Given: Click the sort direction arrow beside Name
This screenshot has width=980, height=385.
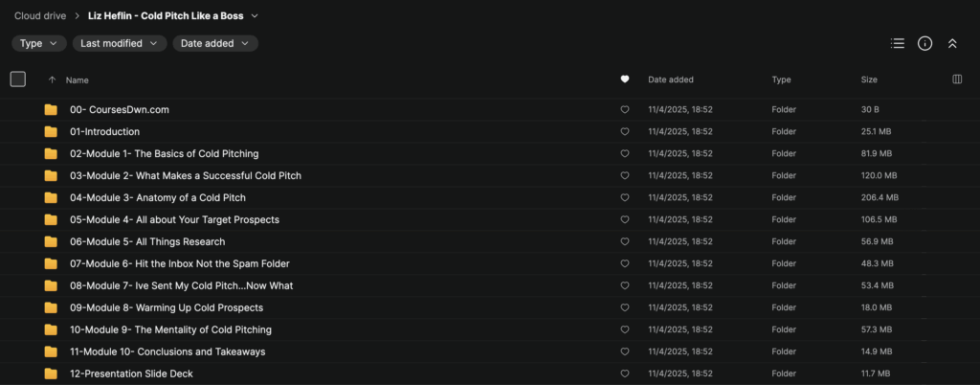Looking at the screenshot, I should coord(52,80).
